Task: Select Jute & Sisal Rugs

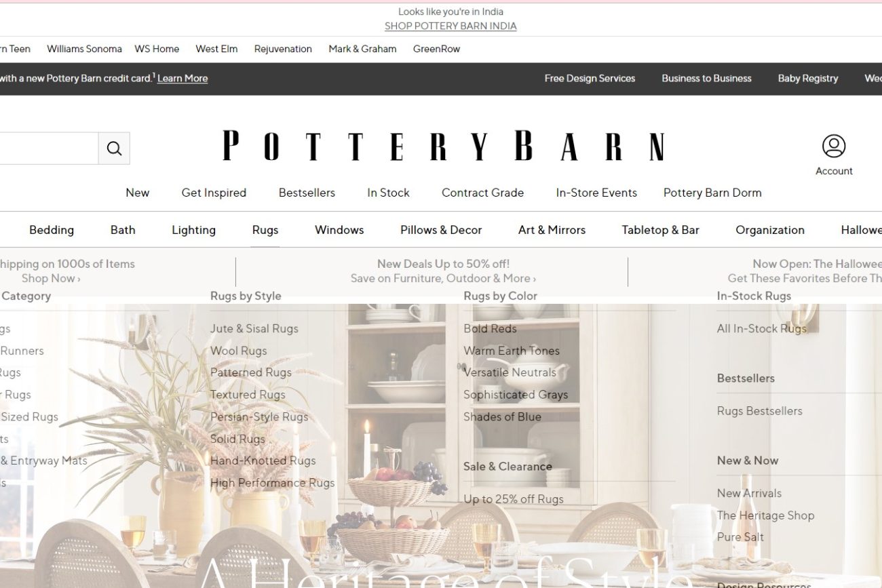Action: point(254,328)
